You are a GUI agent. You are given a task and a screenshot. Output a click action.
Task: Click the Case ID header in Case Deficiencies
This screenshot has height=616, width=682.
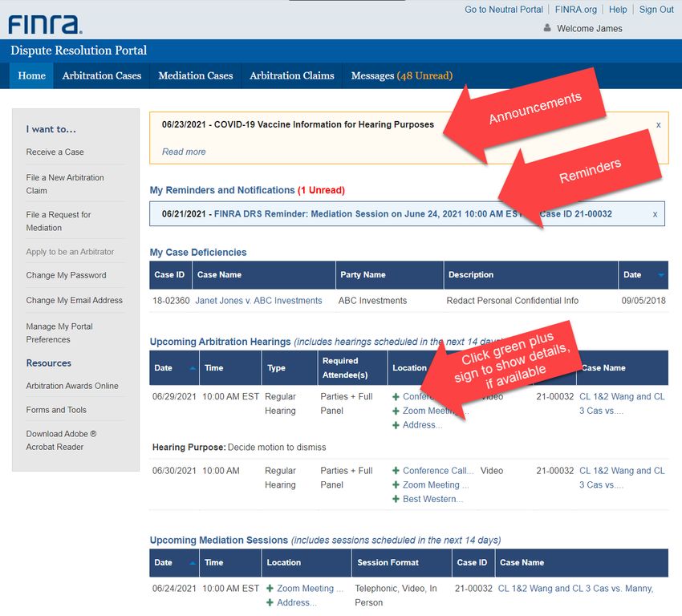pos(170,275)
